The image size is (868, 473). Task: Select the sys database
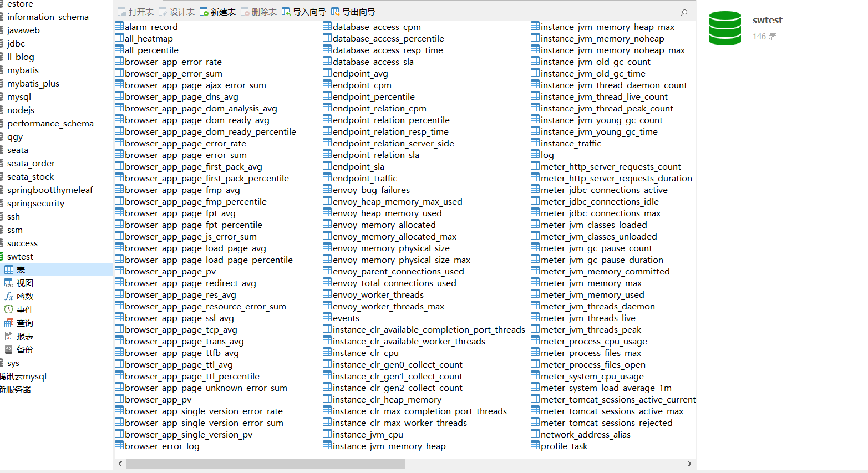[13, 363]
